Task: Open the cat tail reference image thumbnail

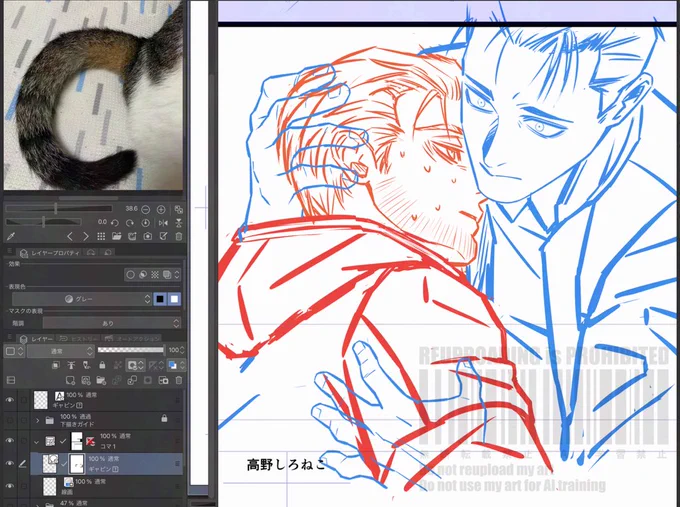Action: tap(93, 95)
